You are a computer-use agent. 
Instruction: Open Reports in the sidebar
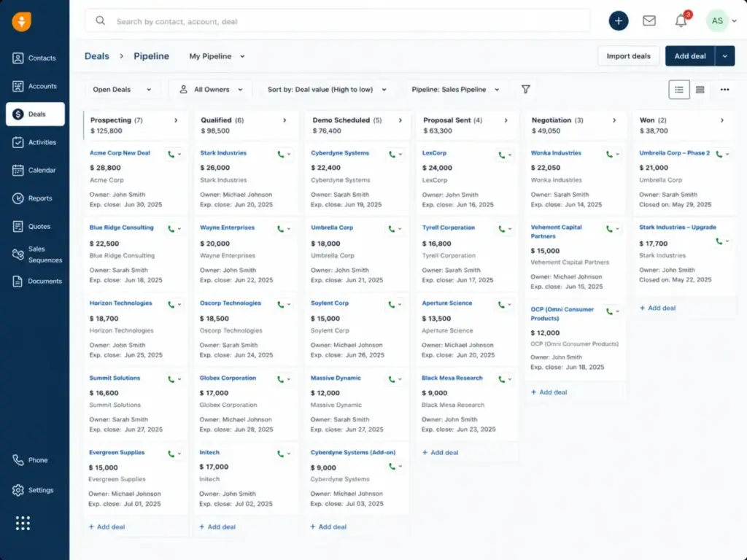pyautogui.click(x=32, y=198)
